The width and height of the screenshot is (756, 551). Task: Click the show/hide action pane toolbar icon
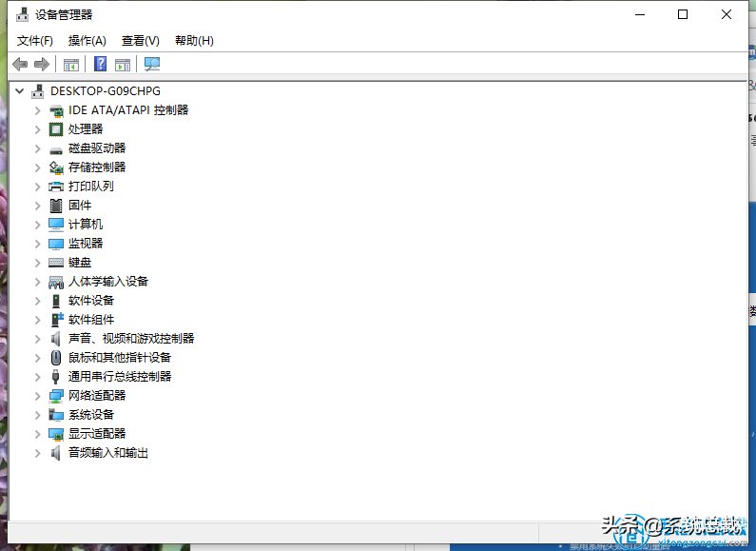pyautogui.click(x=123, y=64)
